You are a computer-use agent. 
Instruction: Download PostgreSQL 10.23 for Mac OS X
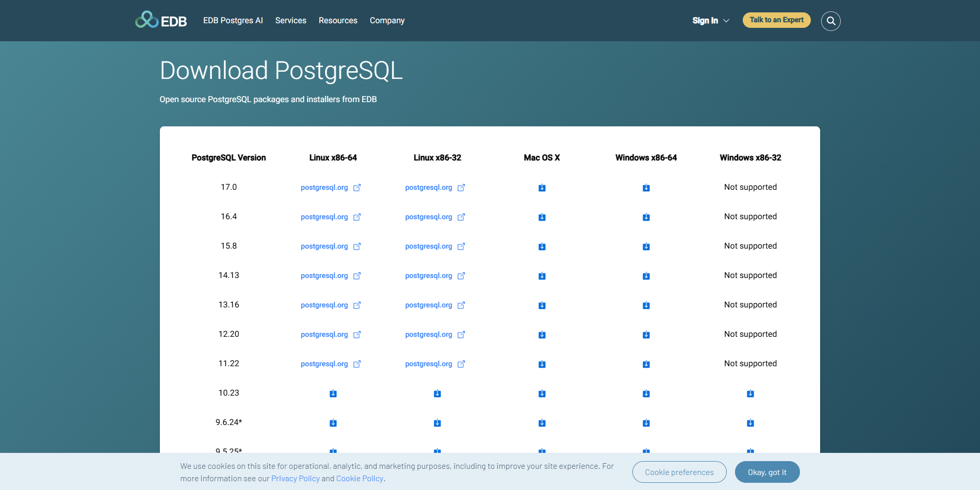click(542, 394)
